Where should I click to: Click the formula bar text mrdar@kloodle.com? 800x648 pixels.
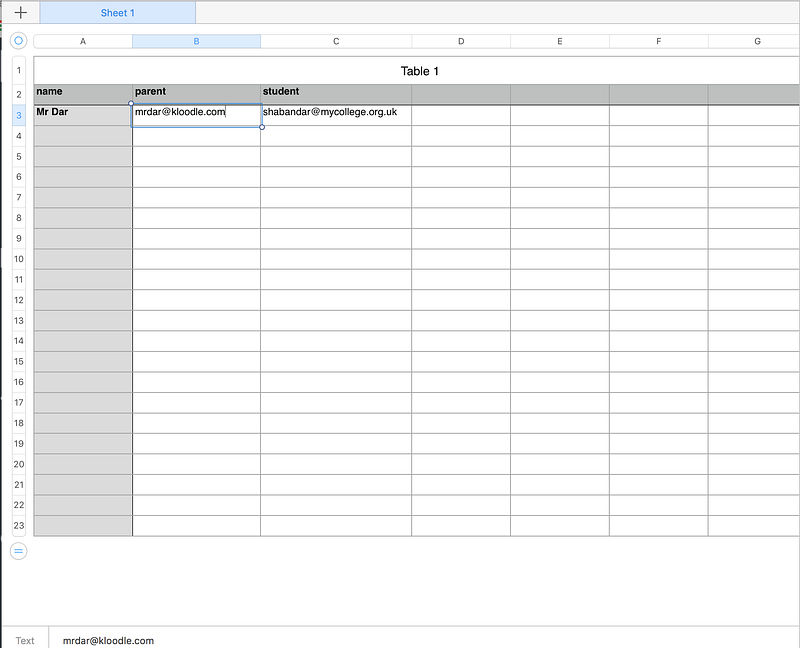point(108,640)
